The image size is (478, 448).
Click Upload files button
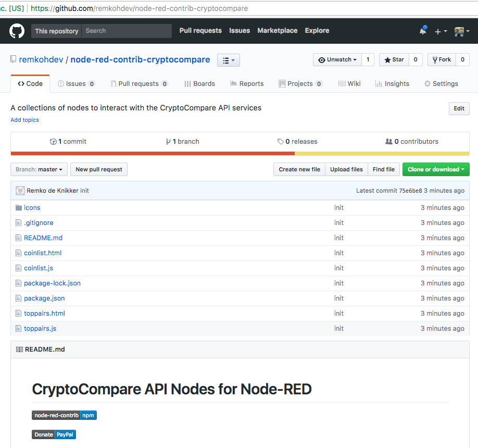[x=346, y=169]
